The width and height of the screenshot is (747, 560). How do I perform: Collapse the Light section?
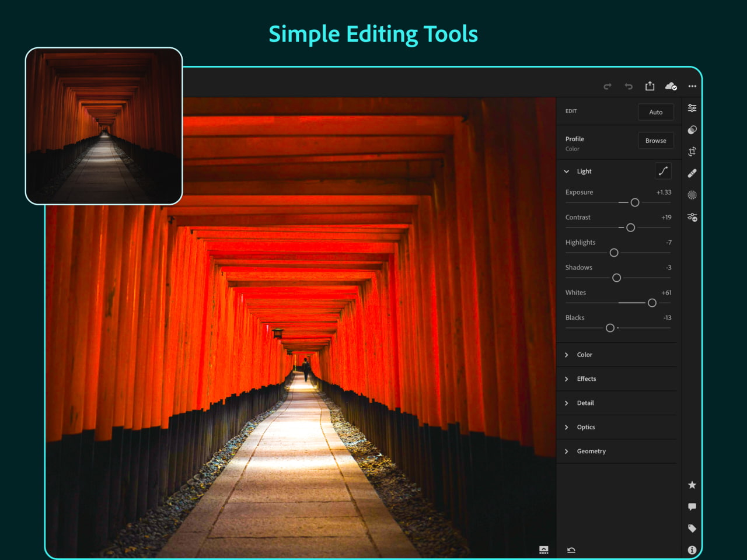click(567, 171)
